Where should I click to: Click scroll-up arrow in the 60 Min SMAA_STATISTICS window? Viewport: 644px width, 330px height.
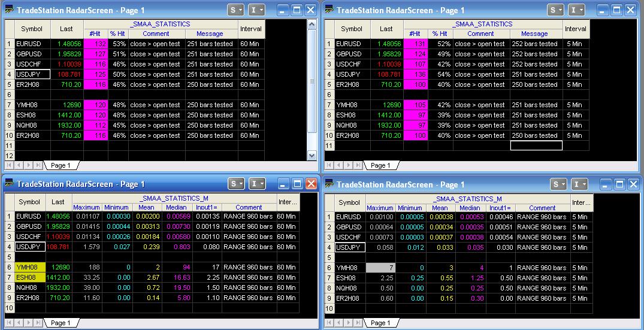tap(312, 25)
